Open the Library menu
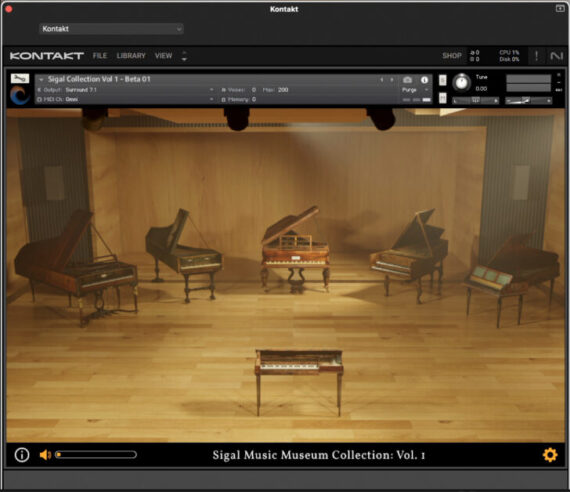Image resolution: width=570 pixels, height=492 pixels. click(131, 56)
